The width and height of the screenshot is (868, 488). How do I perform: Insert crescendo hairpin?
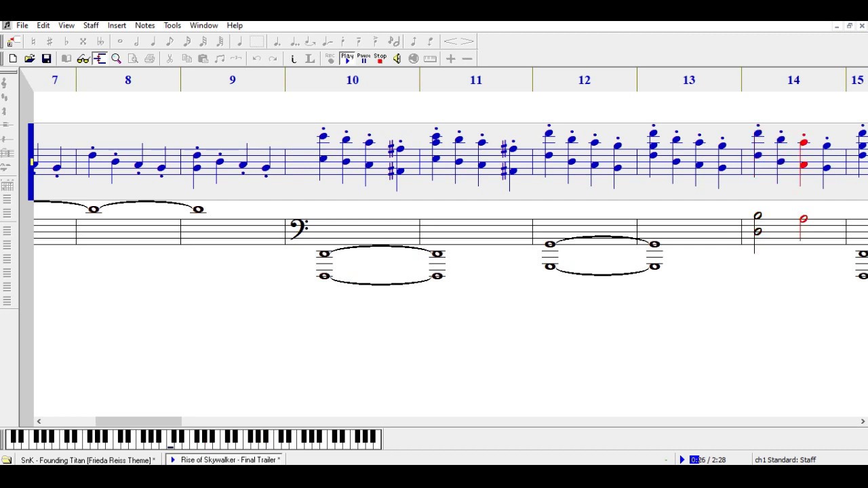[x=450, y=41]
